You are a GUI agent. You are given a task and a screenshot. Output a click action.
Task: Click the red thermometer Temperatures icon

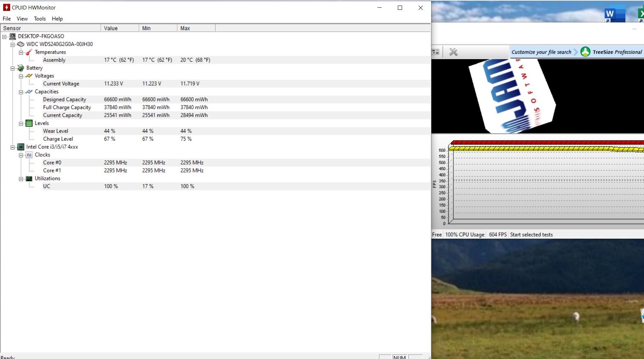(x=29, y=52)
